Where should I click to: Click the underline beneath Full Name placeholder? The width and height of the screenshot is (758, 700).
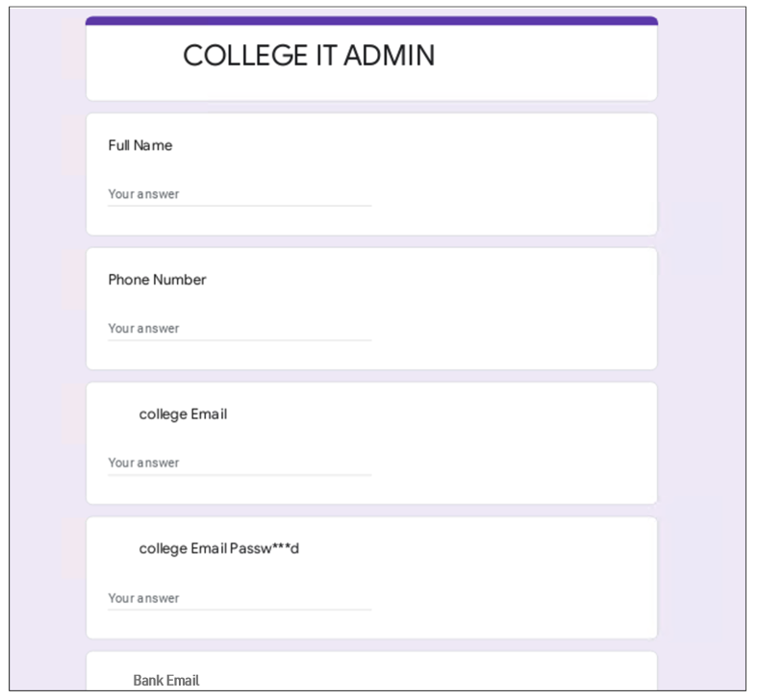(x=240, y=206)
